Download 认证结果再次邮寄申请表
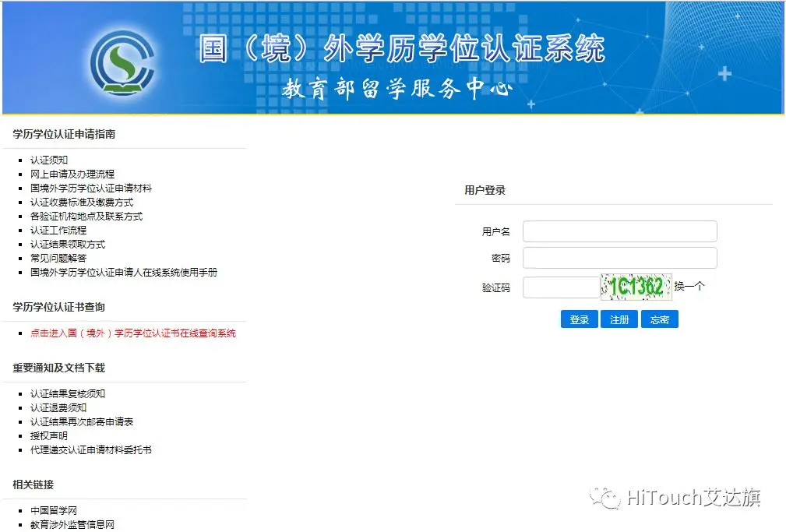786x532 pixels. [x=82, y=421]
